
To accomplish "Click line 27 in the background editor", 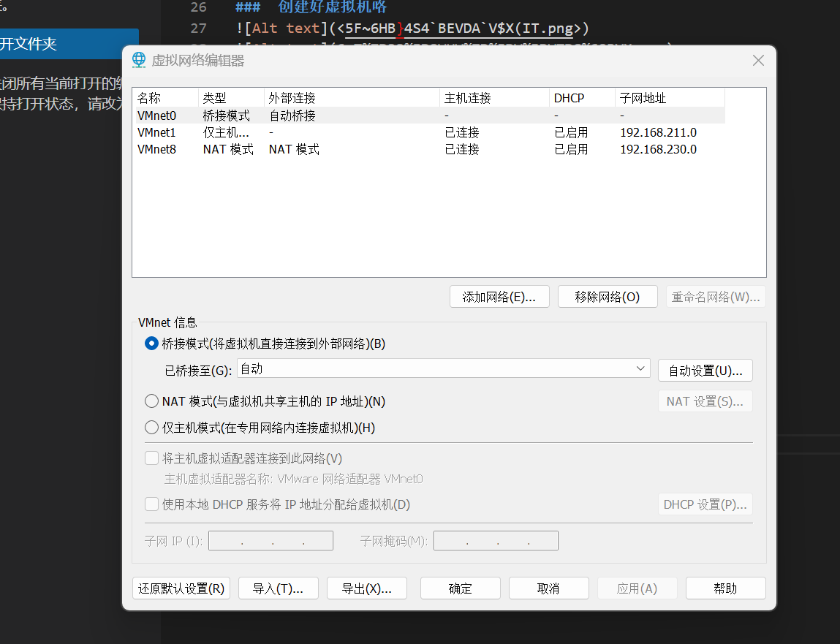I will click(x=412, y=28).
